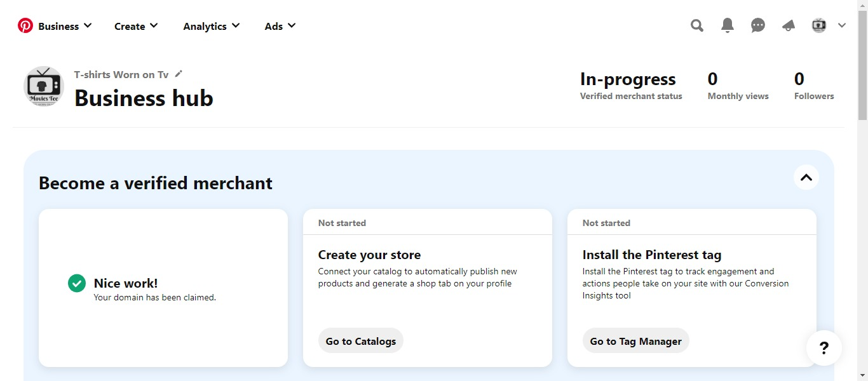Open the search magnifier icon

coord(697,26)
